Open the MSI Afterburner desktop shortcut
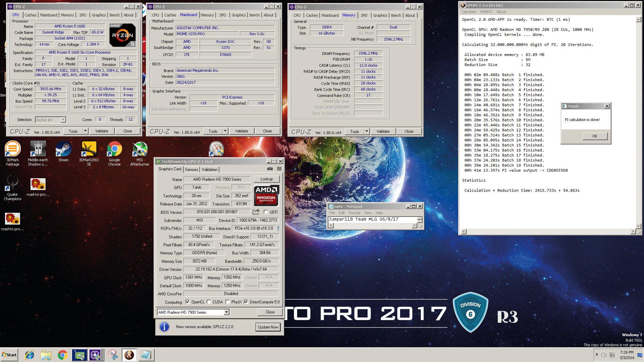Screen dimensions: 644x362 [140, 154]
